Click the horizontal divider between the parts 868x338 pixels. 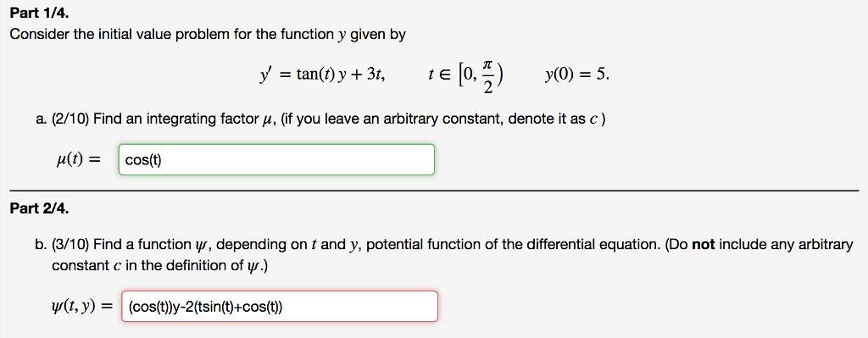coord(435,191)
